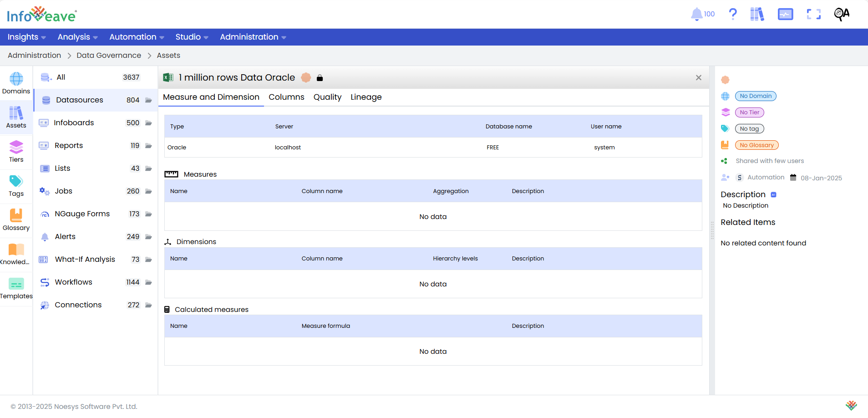Open the NGauge Forms folder icon

(x=148, y=214)
